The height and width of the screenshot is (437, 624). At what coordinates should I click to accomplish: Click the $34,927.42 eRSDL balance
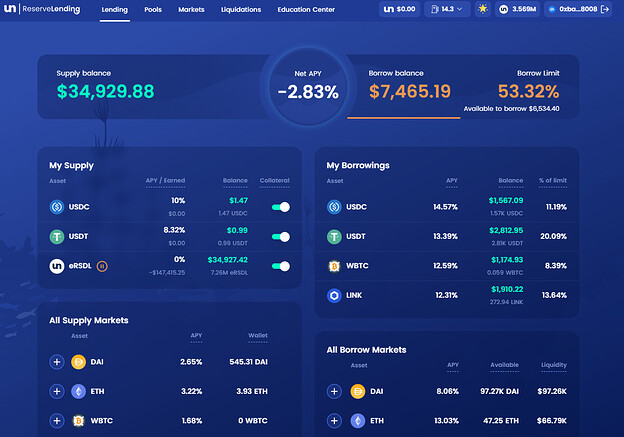[228, 260]
